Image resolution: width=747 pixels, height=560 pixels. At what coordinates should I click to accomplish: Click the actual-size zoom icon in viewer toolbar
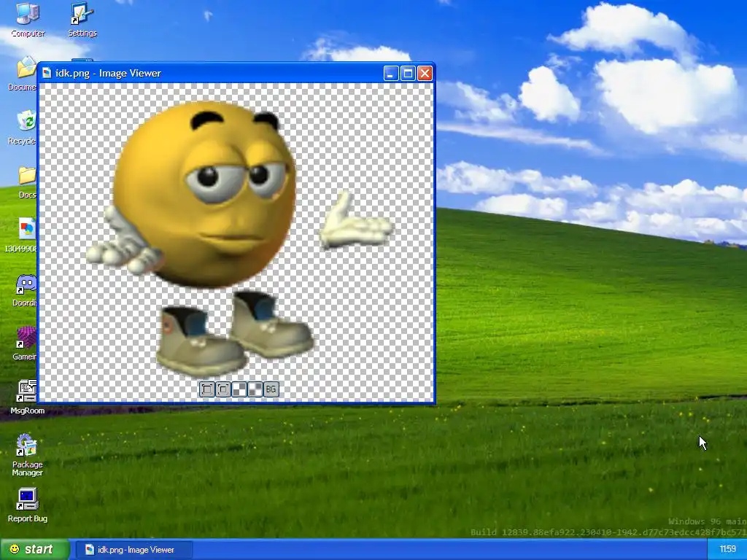(x=223, y=389)
